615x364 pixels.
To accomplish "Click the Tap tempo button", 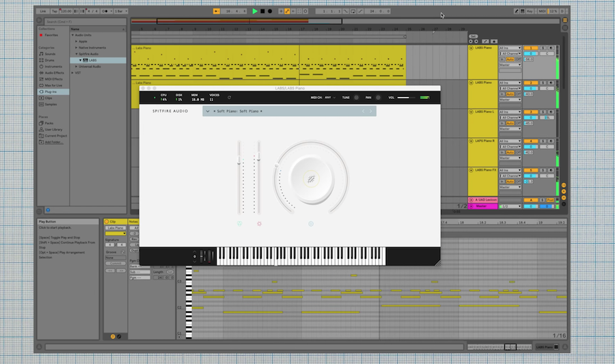I will 54,11.
